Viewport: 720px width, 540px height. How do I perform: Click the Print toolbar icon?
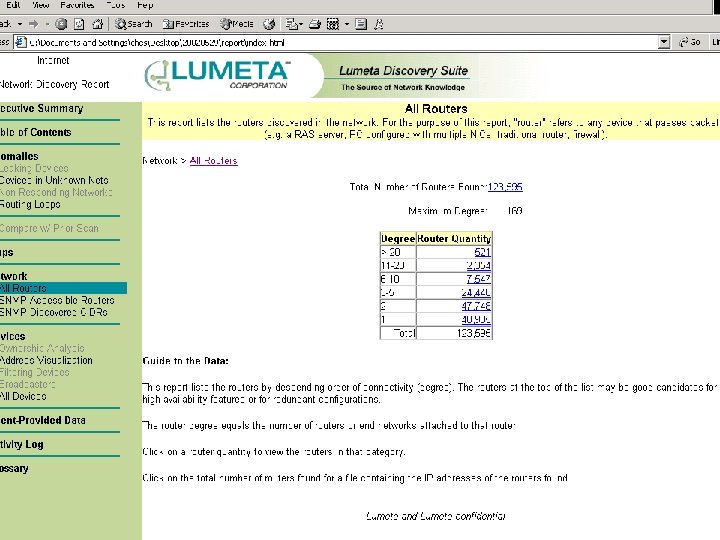tap(315, 24)
